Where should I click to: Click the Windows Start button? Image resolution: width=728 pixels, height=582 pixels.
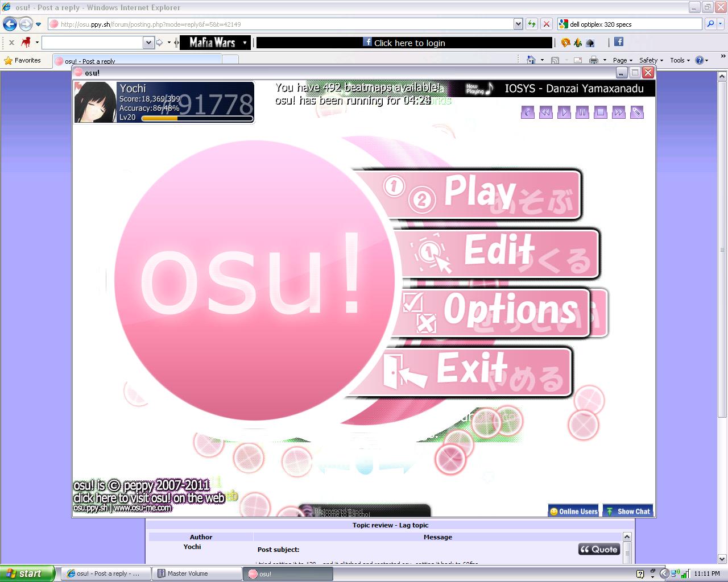[x=27, y=573]
